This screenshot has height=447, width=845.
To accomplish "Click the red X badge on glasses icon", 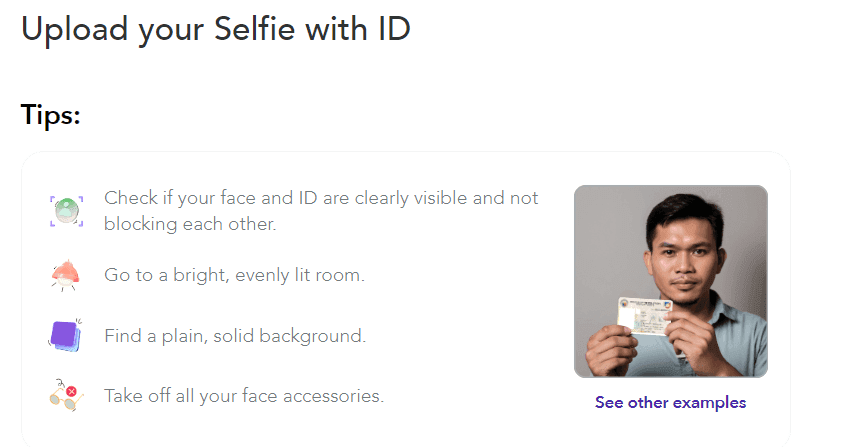I will (71, 391).
